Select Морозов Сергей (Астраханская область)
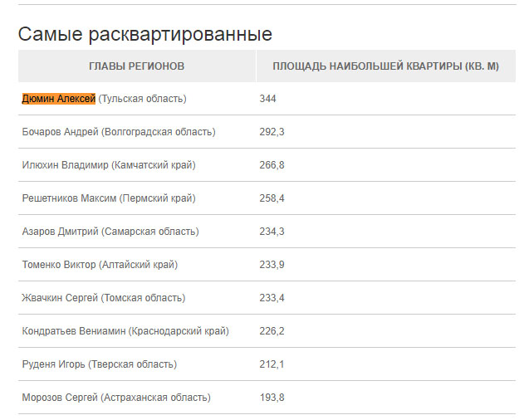The height and width of the screenshot is (420, 519). [x=116, y=398]
